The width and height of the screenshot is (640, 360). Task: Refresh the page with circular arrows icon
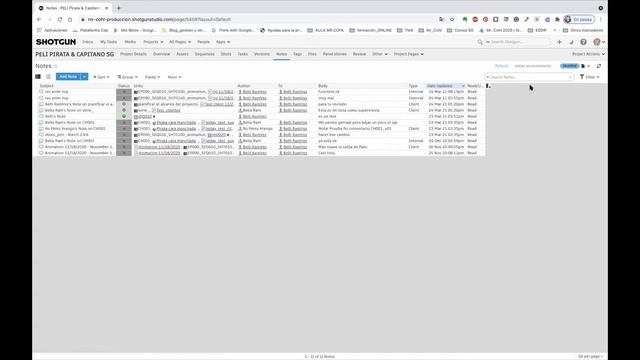599,66
